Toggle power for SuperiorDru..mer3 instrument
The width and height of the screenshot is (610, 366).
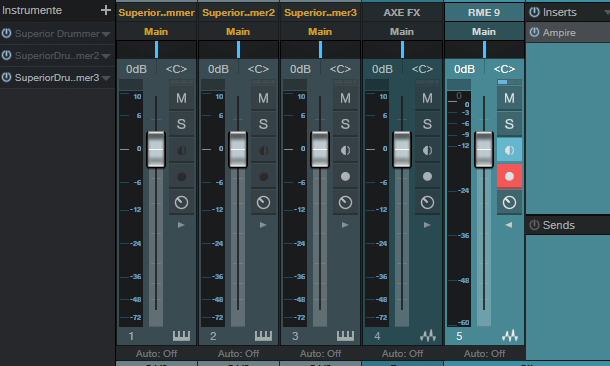[x=6, y=77]
